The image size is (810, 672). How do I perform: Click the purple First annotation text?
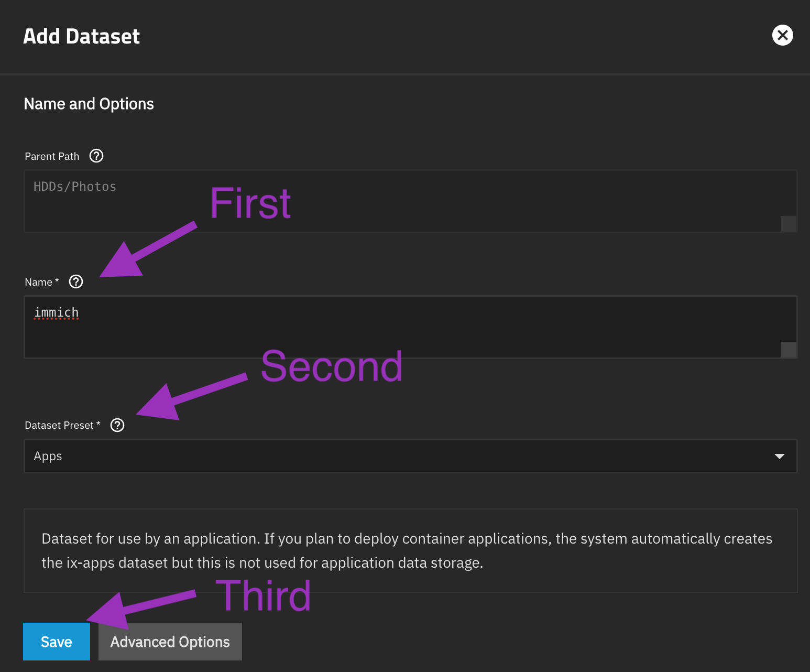pos(250,203)
